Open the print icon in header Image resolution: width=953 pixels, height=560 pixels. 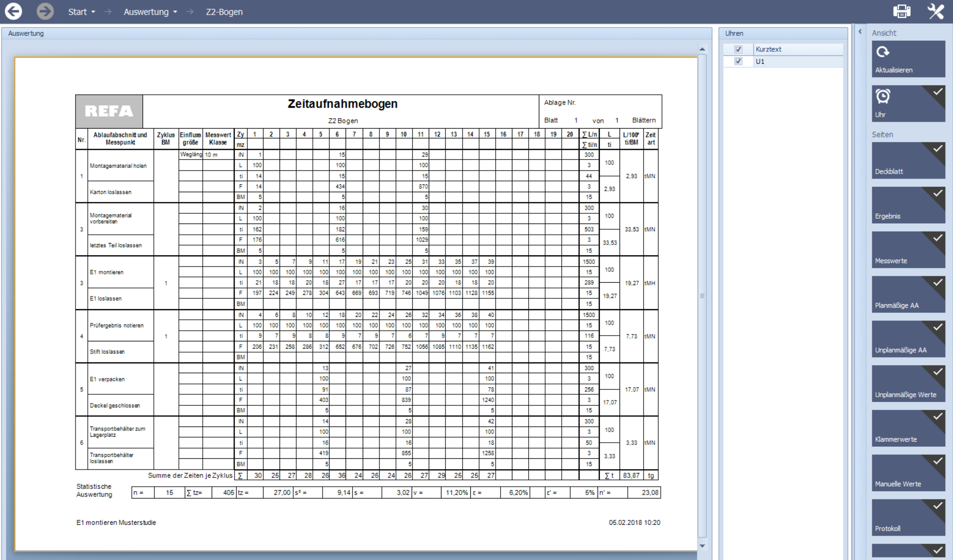pos(902,11)
